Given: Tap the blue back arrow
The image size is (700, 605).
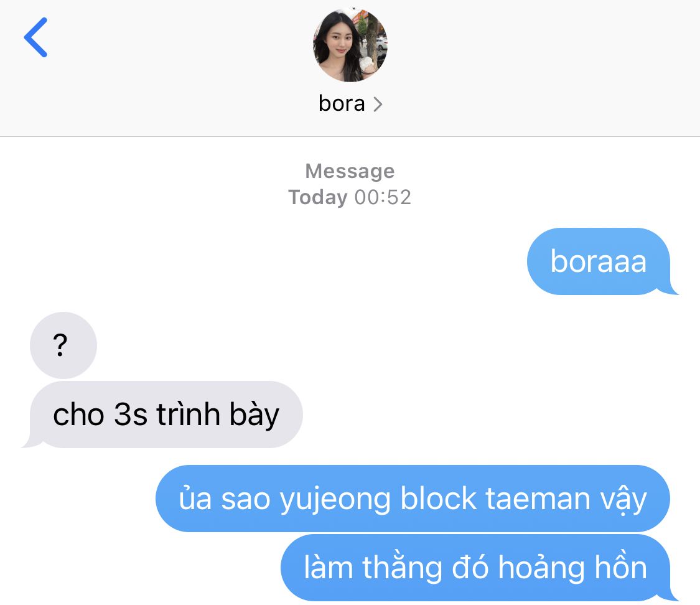Looking at the screenshot, I should click(35, 37).
